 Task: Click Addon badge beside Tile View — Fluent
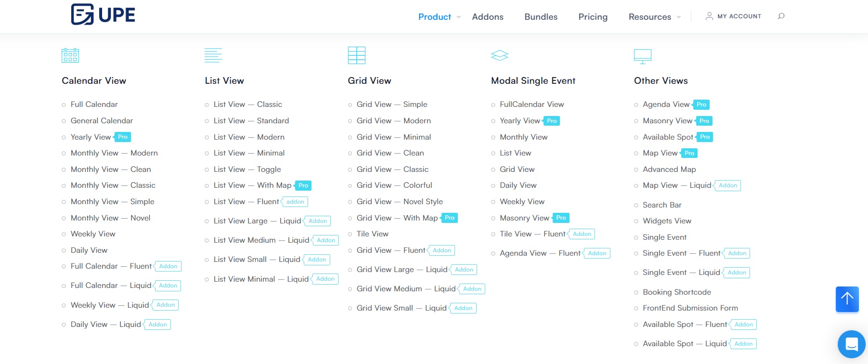pos(582,234)
